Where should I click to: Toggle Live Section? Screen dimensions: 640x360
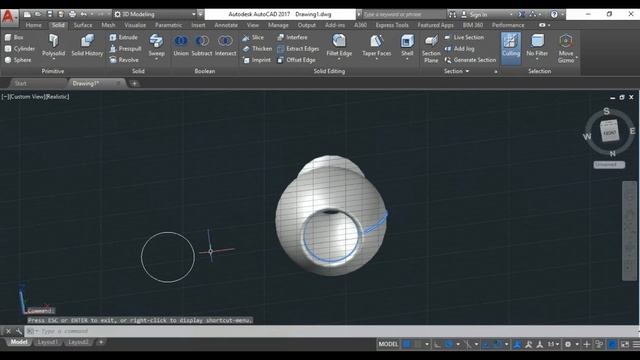(464, 37)
